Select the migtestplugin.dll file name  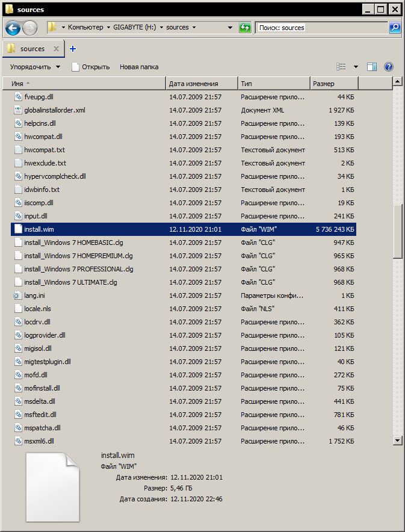pyautogui.click(x=48, y=362)
